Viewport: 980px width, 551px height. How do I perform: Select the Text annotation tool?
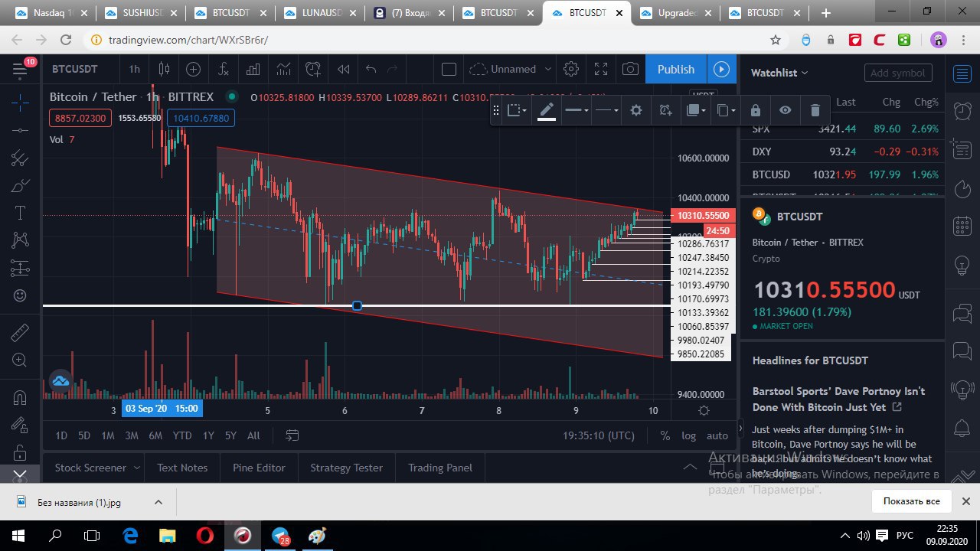(x=20, y=213)
